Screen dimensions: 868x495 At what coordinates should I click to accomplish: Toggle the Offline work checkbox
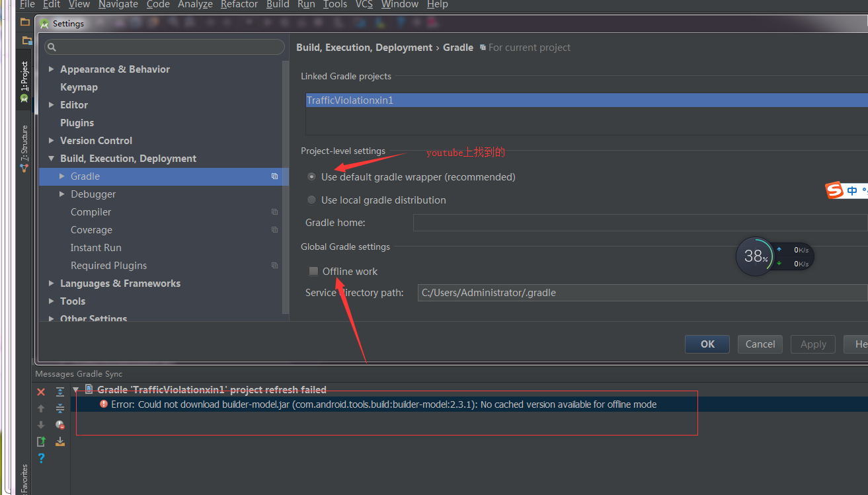click(x=313, y=272)
